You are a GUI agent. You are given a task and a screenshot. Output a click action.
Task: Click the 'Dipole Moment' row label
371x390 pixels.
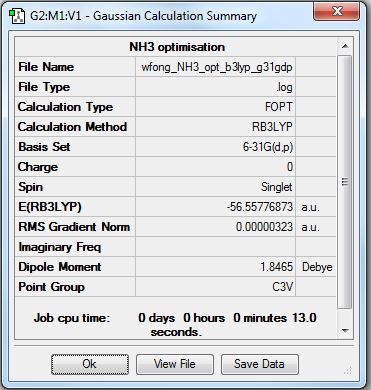(60, 267)
